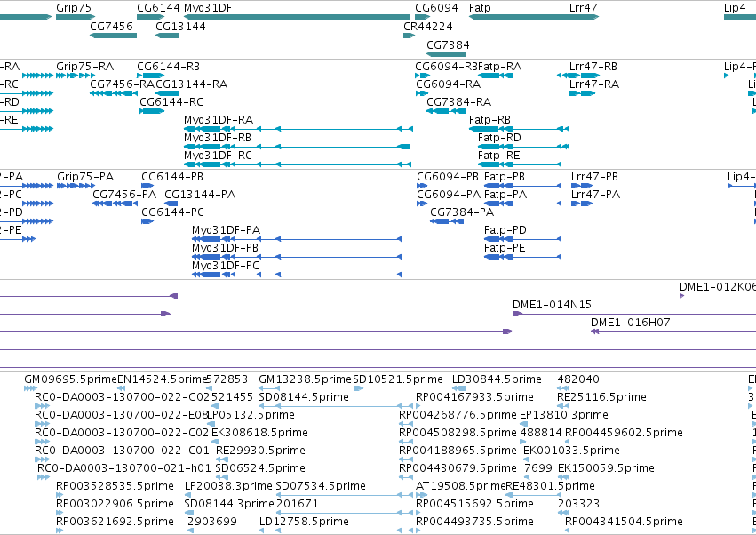Select the SD07534.5prime EST label
The image size is (756, 535).
pos(321,486)
